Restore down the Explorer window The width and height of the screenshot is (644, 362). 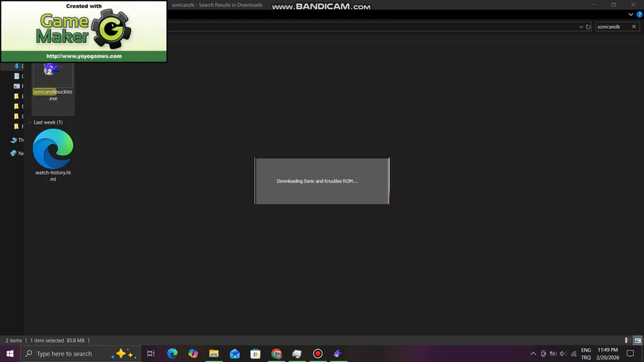click(x=613, y=4)
